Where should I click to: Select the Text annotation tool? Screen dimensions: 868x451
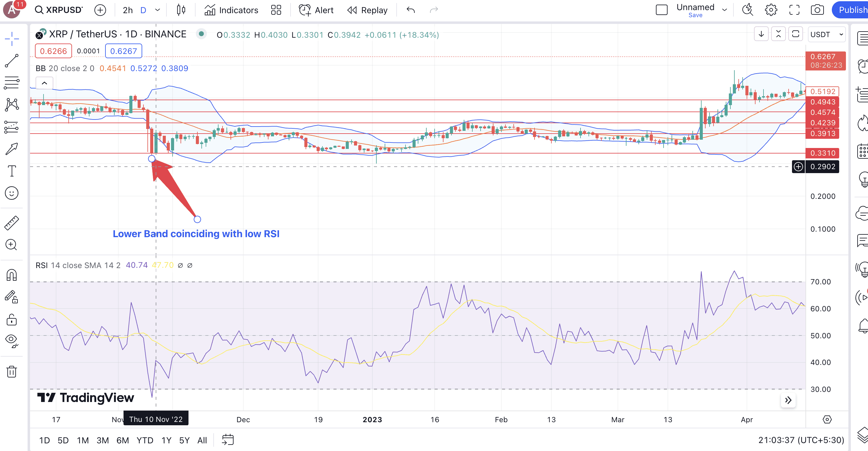(x=12, y=171)
